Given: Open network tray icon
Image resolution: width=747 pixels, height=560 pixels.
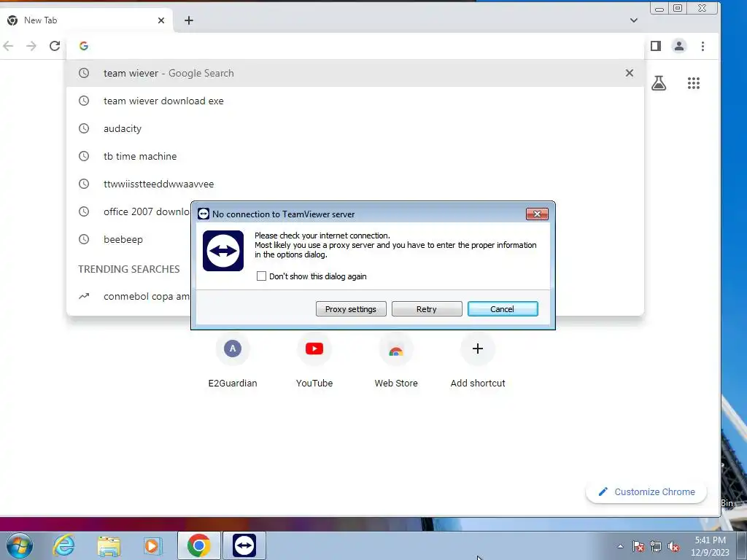Looking at the screenshot, I should click(656, 546).
